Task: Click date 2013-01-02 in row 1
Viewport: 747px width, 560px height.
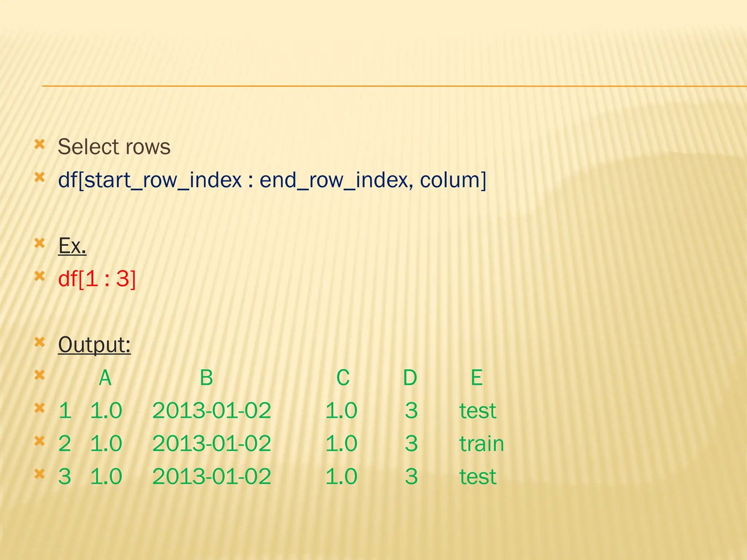Action: pyautogui.click(x=212, y=411)
